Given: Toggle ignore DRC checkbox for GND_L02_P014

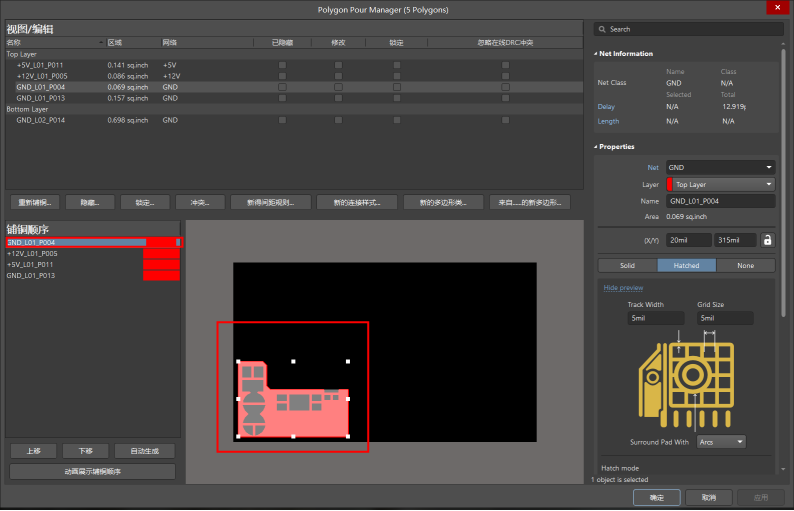Looking at the screenshot, I should click(x=505, y=120).
